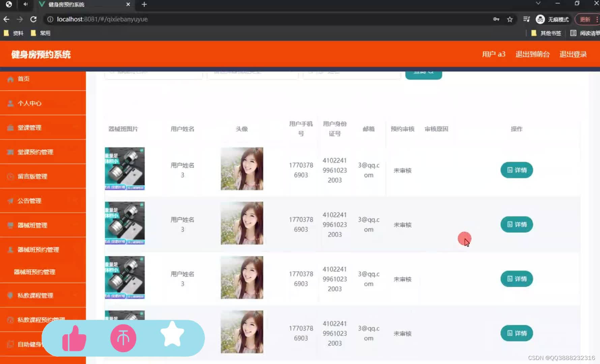
Task: Click the browser forward arrow
Action: pyautogui.click(x=20, y=19)
